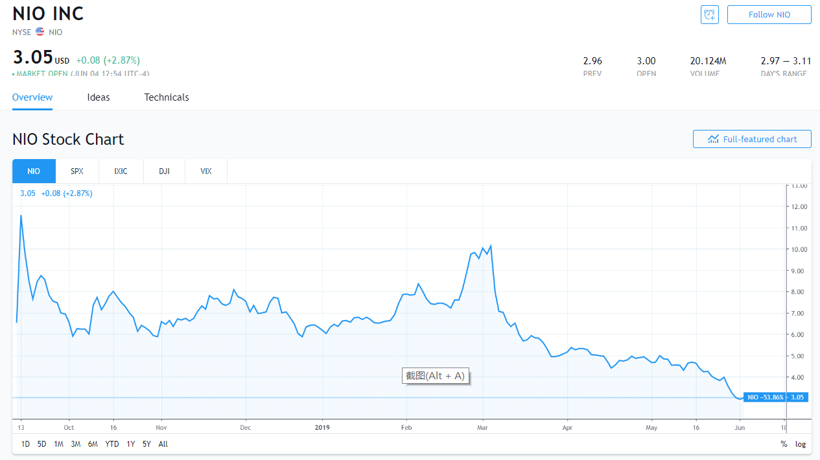Click the 2019 label on time axis
Image resolution: width=820 pixels, height=460 pixels.
point(322,428)
